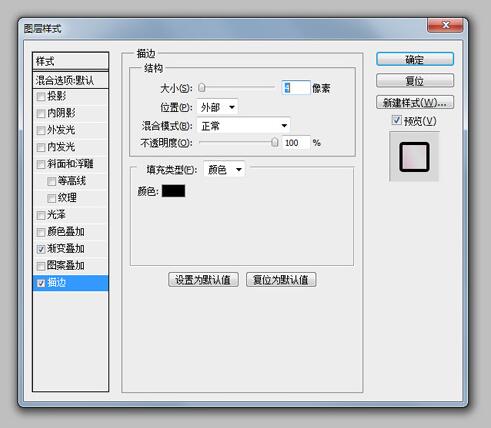Screen dimensions: 491x428
Task: Open the 内阴影 style settings entry
Action: [61, 113]
